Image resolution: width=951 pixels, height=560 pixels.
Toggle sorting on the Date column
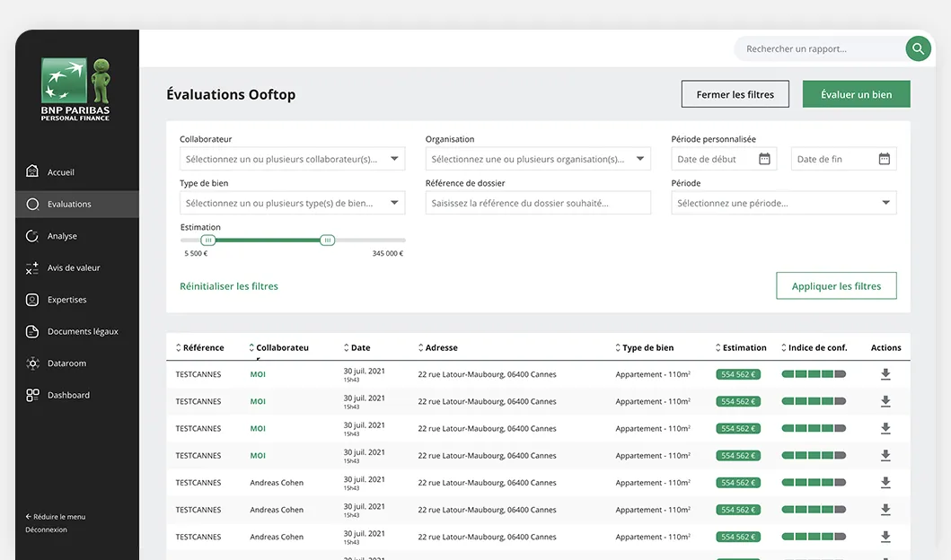[357, 347]
